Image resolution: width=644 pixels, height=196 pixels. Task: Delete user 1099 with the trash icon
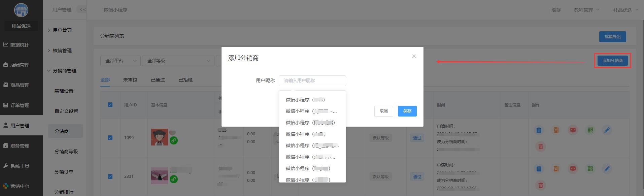[540, 146]
